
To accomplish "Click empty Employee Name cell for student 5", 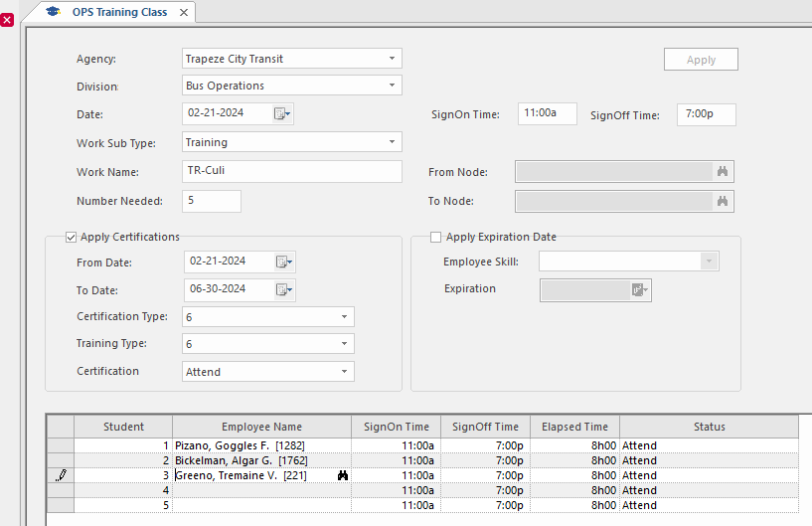I will point(261,505).
